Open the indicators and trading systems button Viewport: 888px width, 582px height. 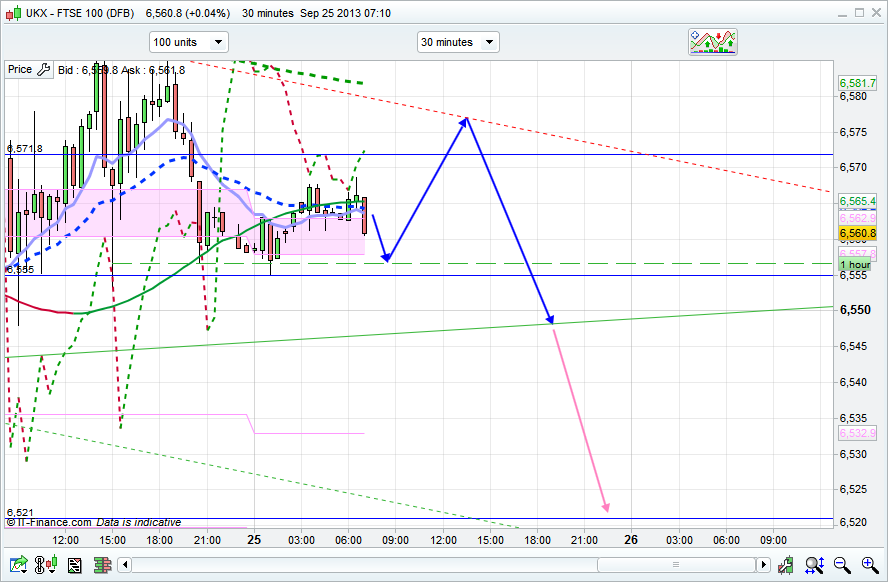point(713,42)
